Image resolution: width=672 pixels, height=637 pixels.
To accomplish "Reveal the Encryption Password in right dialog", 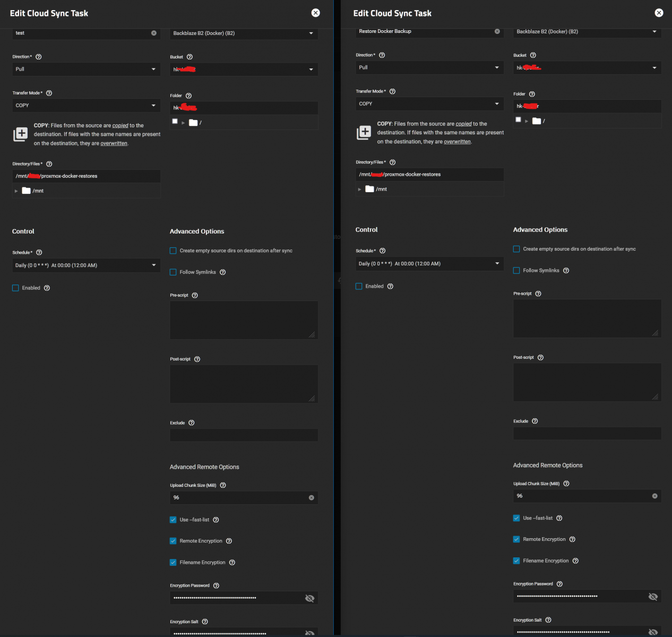I will [x=653, y=597].
